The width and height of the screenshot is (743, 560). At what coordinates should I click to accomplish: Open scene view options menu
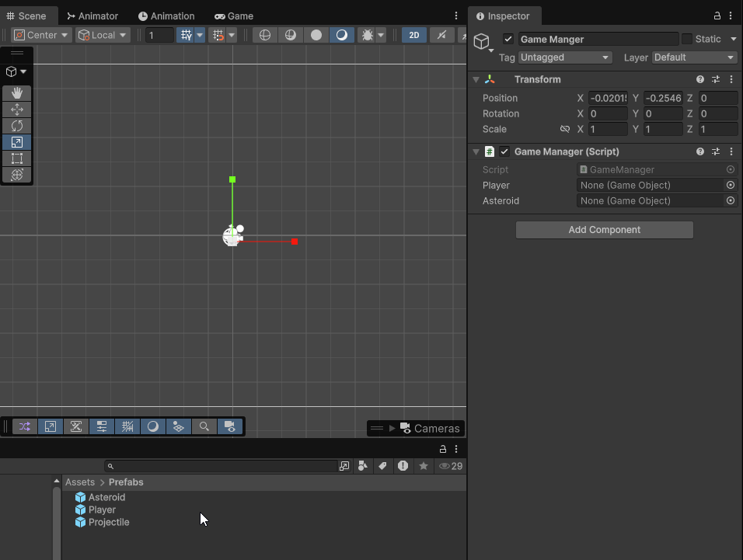tap(456, 16)
